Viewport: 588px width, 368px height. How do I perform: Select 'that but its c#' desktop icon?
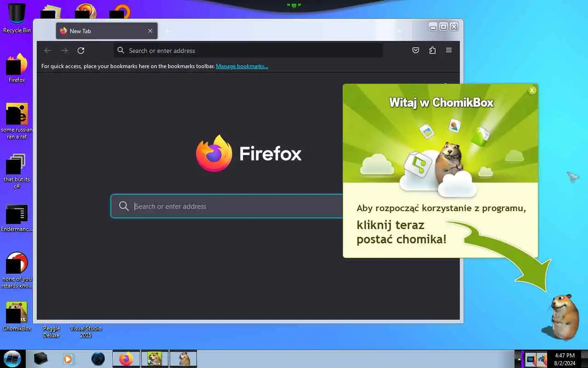click(x=17, y=171)
